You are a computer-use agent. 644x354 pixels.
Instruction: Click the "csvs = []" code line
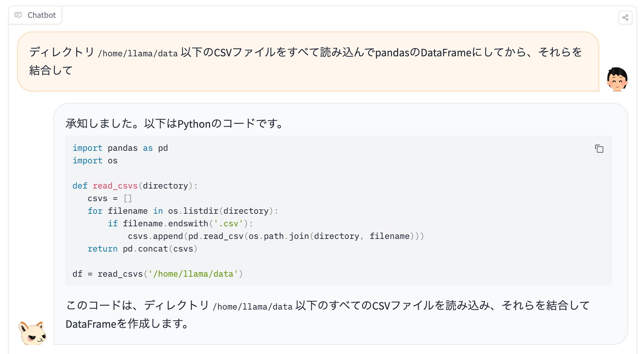pyautogui.click(x=109, y=198)
